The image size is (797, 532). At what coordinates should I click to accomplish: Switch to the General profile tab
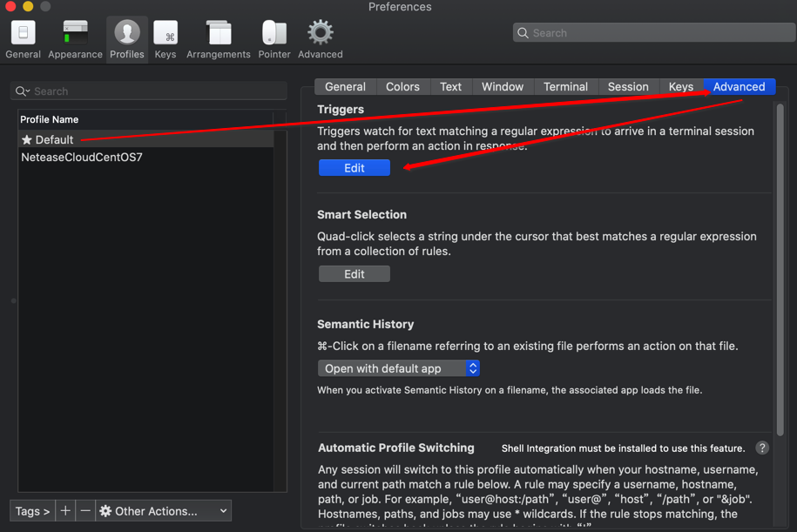tap(345, 87)
